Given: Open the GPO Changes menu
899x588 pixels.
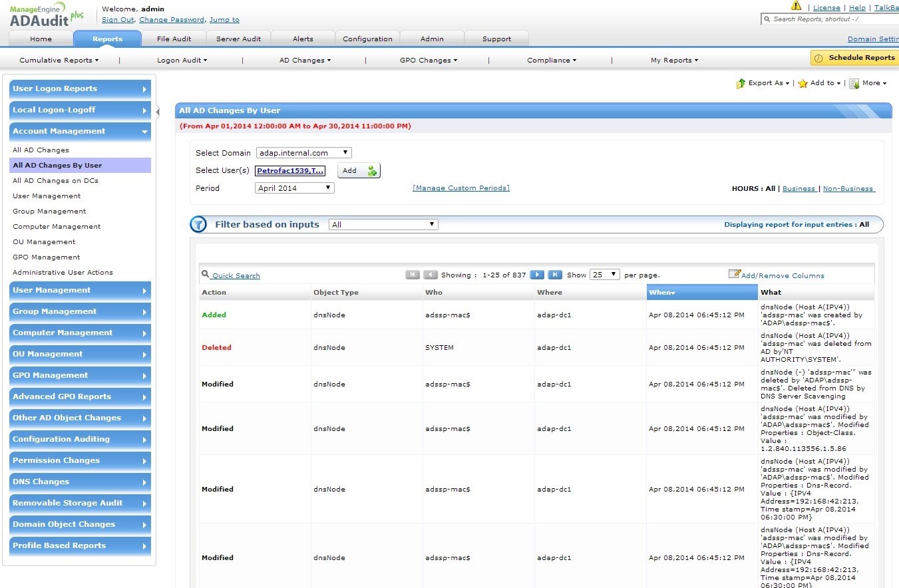Looking at the screenshot, I should click(x=428, y=60).
